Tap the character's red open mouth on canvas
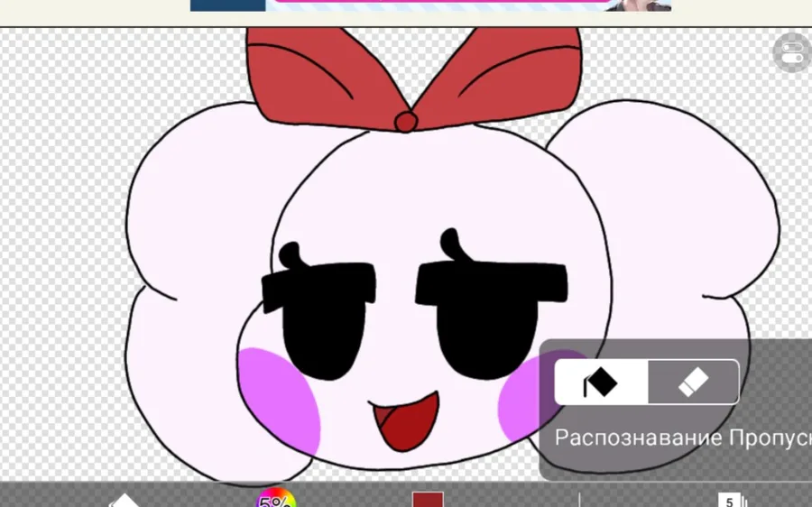 coord(408,421)
